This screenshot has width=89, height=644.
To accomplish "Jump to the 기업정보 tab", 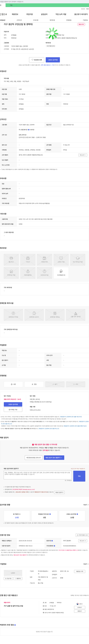I will point(85,20).
